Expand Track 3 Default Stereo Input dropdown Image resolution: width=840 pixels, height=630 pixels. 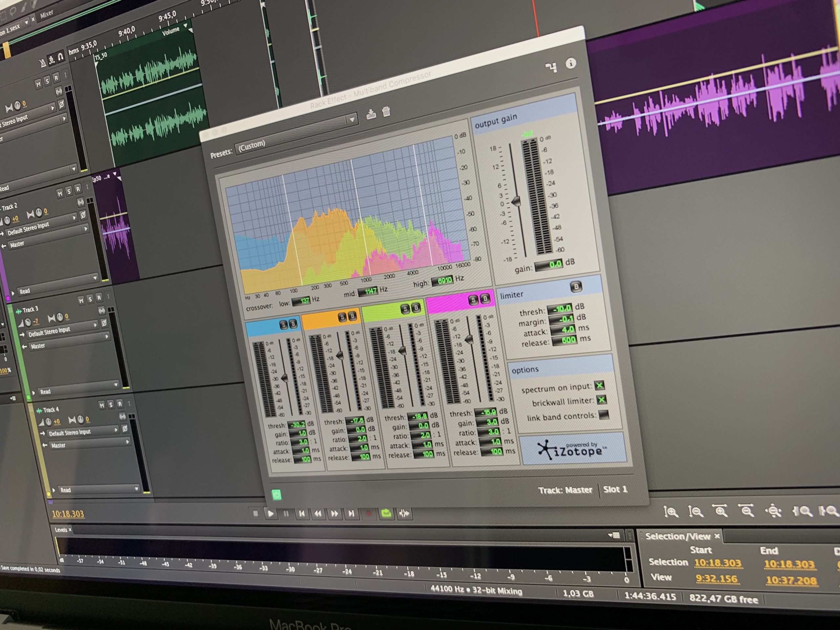tap(95, 325)
